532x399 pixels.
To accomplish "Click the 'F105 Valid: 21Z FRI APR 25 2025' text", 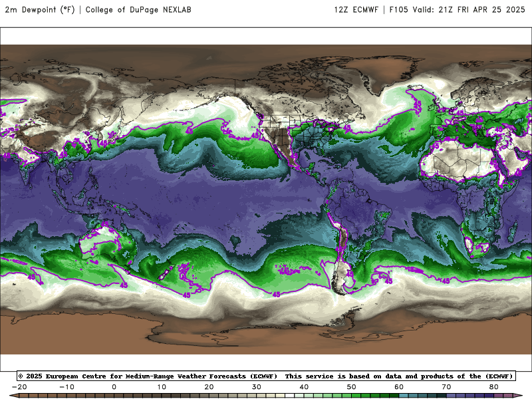I will coord(457,9).
